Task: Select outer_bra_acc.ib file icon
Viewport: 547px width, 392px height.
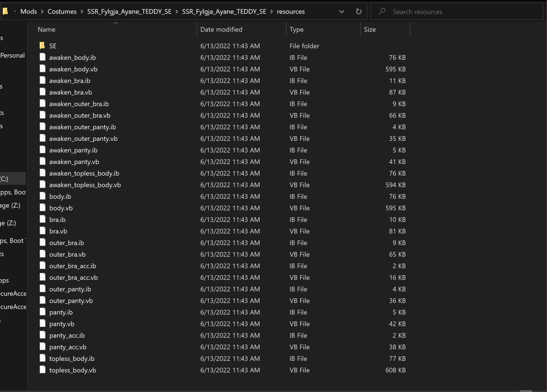Action: tap(42, 266)
